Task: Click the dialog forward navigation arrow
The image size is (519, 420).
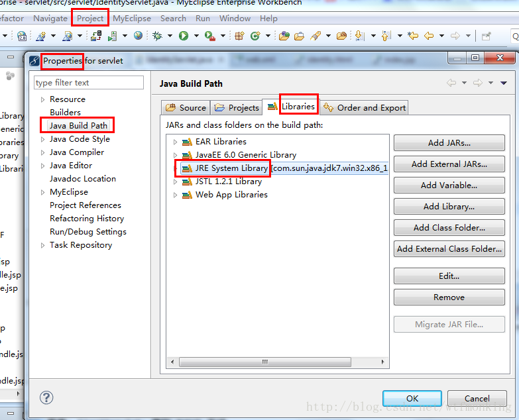Action: point(478,83)
